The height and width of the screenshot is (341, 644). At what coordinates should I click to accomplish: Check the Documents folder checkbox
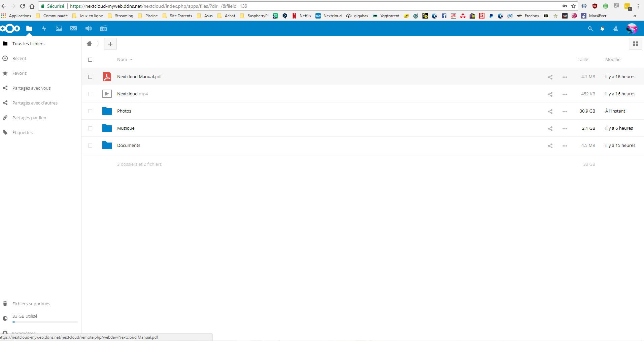coord(90,146)
